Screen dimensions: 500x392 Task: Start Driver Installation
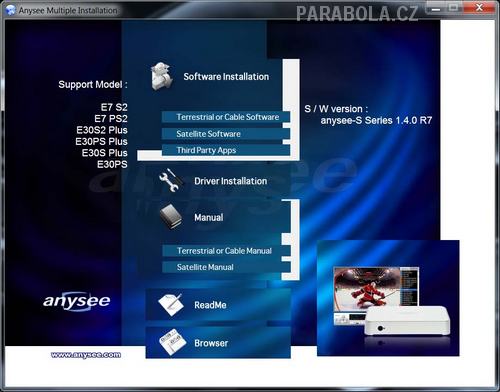(231, 181)
